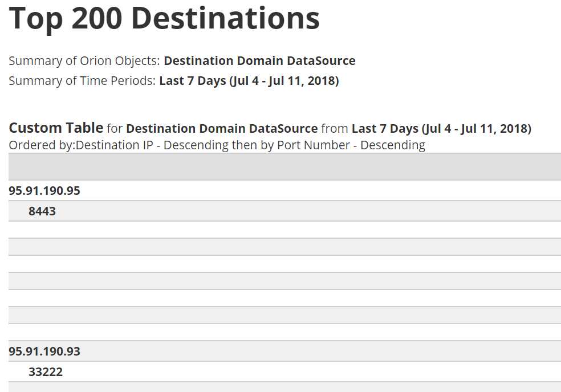Click "Destination Domain DataSource" in Custom Table heading
Screen dimensions: 561x392
tap(222, 129)
